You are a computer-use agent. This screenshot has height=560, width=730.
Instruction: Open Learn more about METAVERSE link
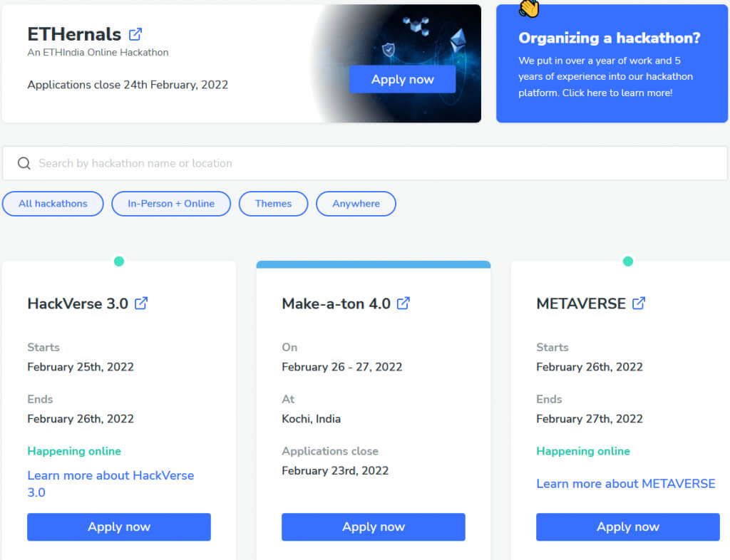coord(625,484)
